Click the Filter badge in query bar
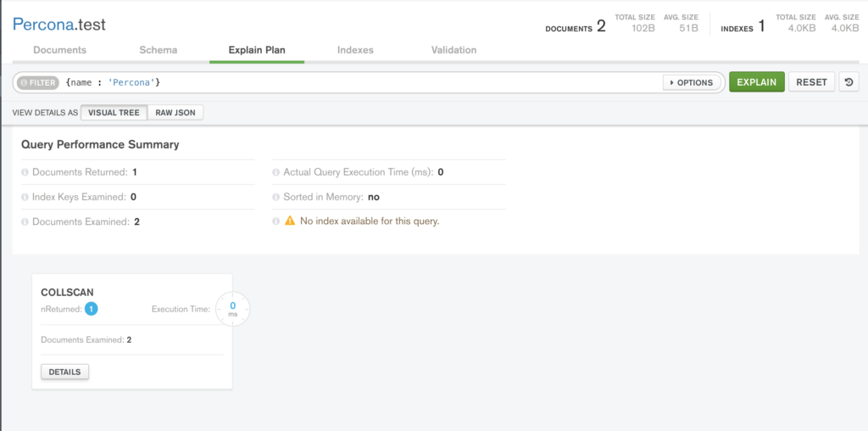The height and width of the screenshot is (431, 868). coord(37,82)
